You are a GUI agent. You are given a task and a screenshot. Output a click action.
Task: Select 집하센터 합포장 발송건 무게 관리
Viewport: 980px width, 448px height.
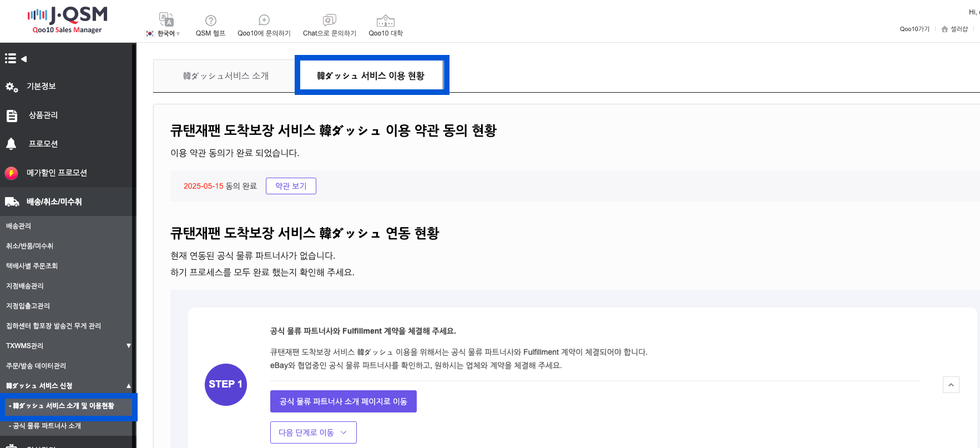tap(54, 326)
